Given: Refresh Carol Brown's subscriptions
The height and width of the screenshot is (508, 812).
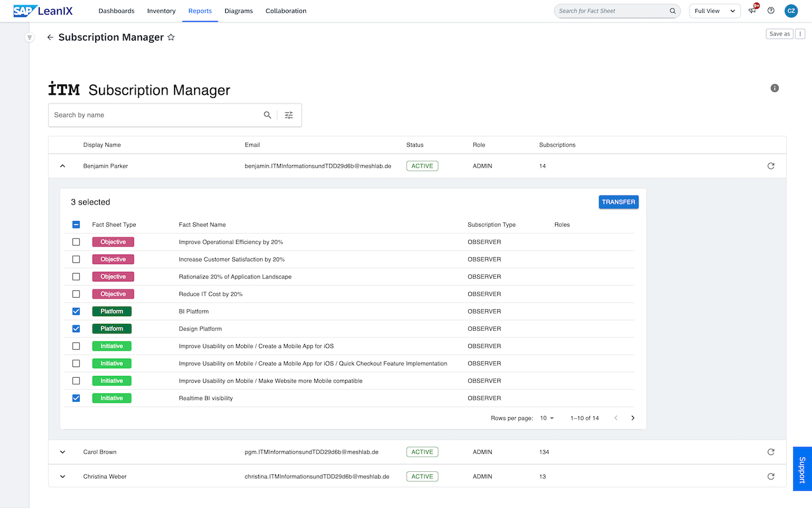Looking at the screenshot, I should tap(771, 452).
